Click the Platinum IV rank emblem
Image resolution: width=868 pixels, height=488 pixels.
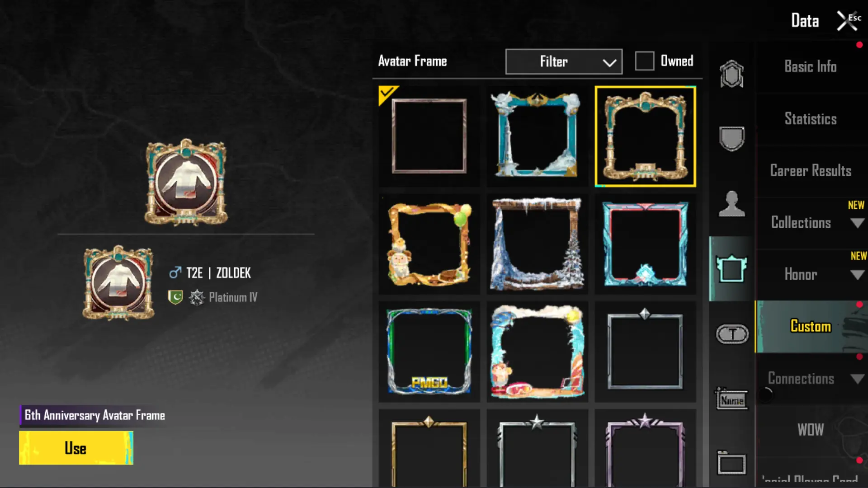click(197, 297)
